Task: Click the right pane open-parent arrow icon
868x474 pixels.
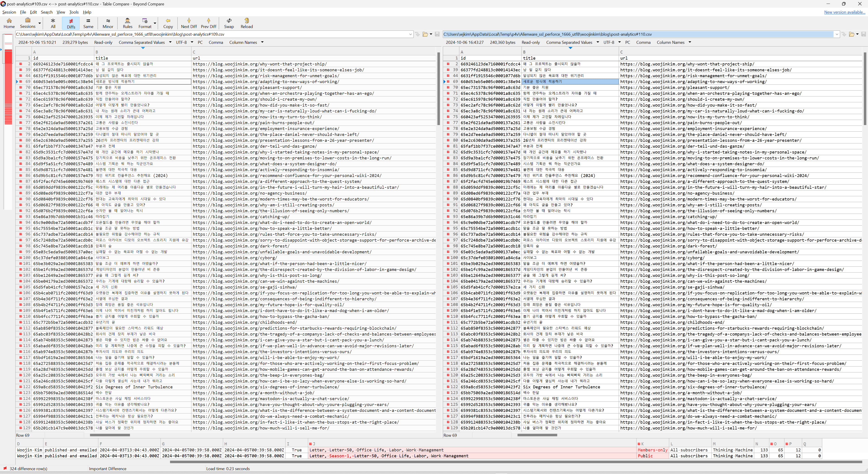Action: click(843, 34)
